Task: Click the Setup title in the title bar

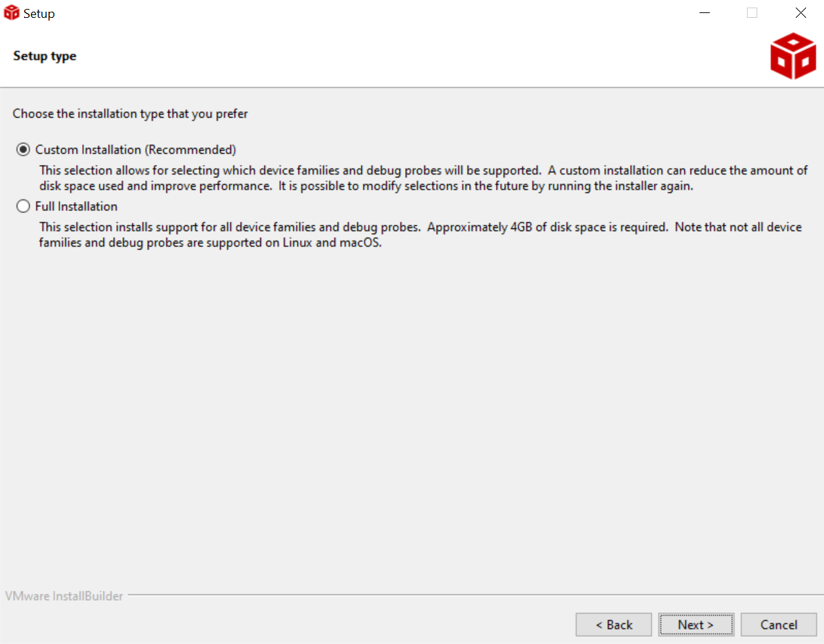Action: tap(37, 12)
